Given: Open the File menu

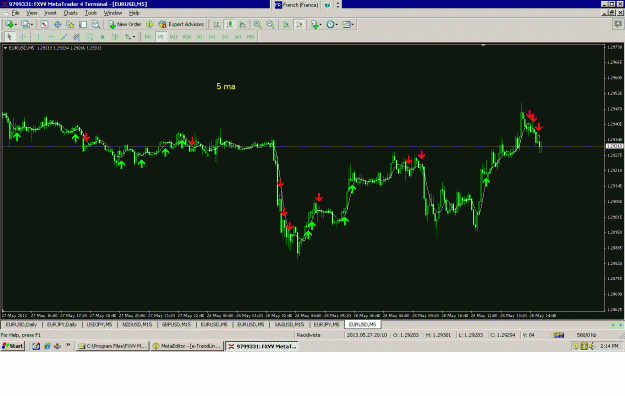Looking at the screenshot, I should point(15,13).
